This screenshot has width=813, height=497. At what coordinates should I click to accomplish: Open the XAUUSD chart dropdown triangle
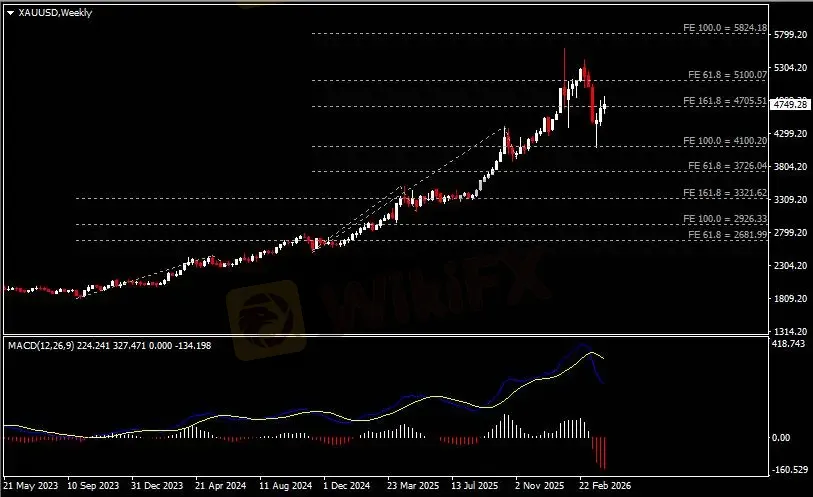tap(10, 13)
